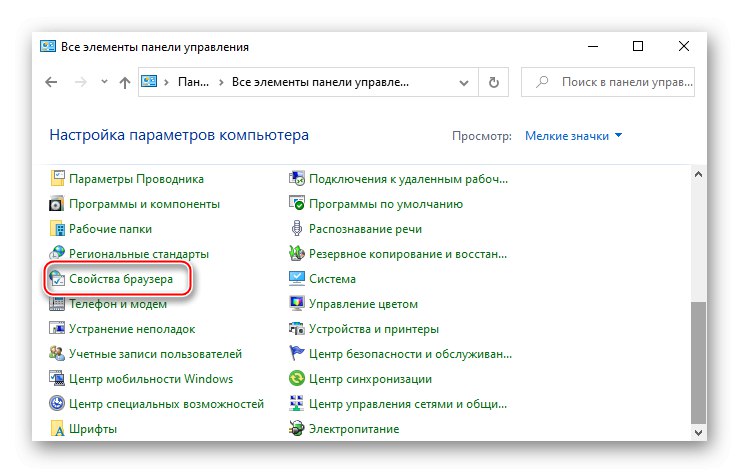Open the Центр управления сетями icon
Image resolution: width=739 pixels, height=473 pixels.
[x=296, y=403]
